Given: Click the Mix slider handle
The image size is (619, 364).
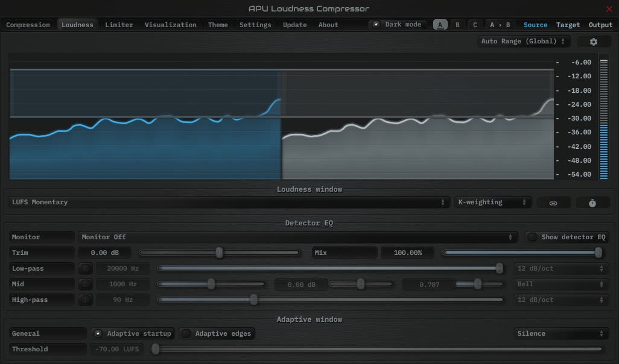Looking at the screenshot, I should 598,253.
